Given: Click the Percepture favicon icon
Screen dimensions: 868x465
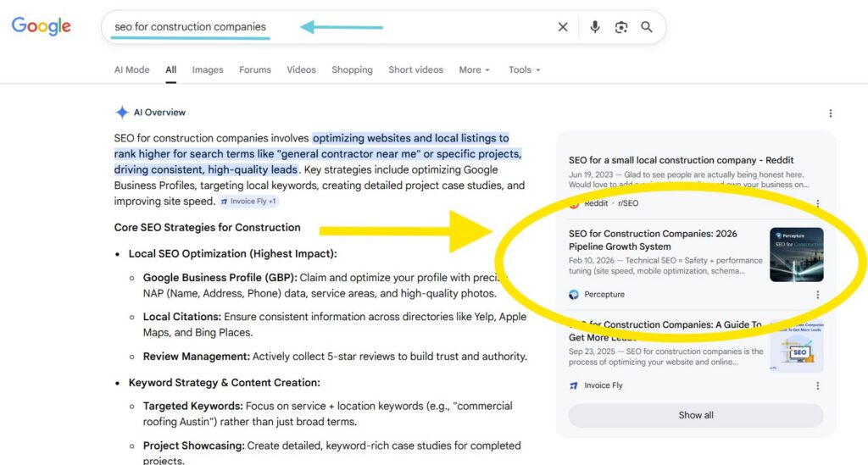Looking at the screenshot, I should tap(574, 295).
